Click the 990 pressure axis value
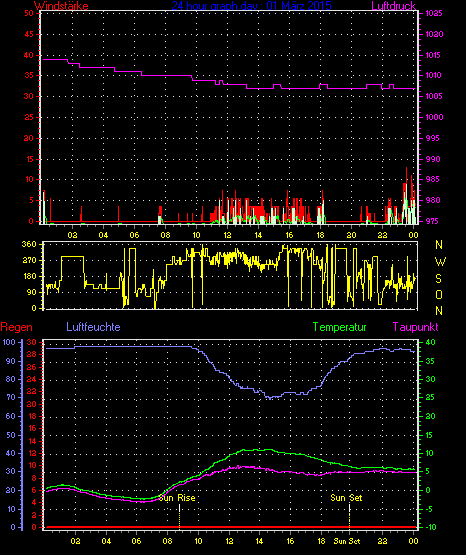The width and height of the screenshot is (466, 555). click(432, 159)
